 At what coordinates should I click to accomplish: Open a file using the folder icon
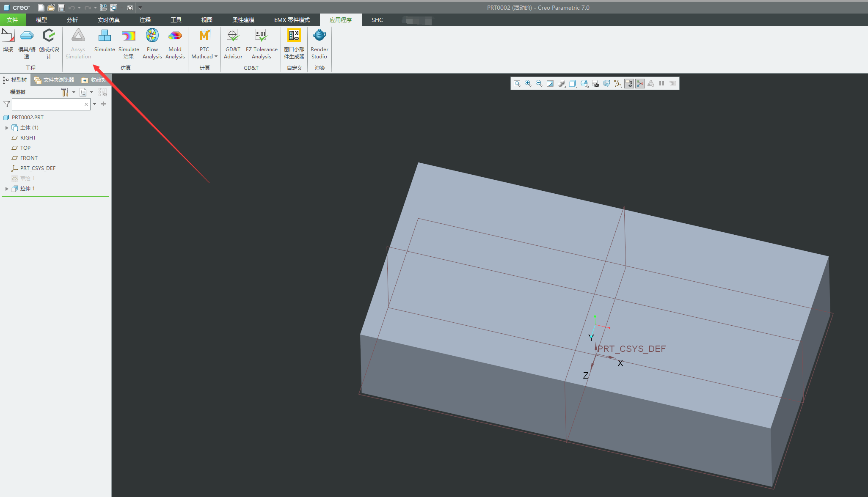(51, 8)
